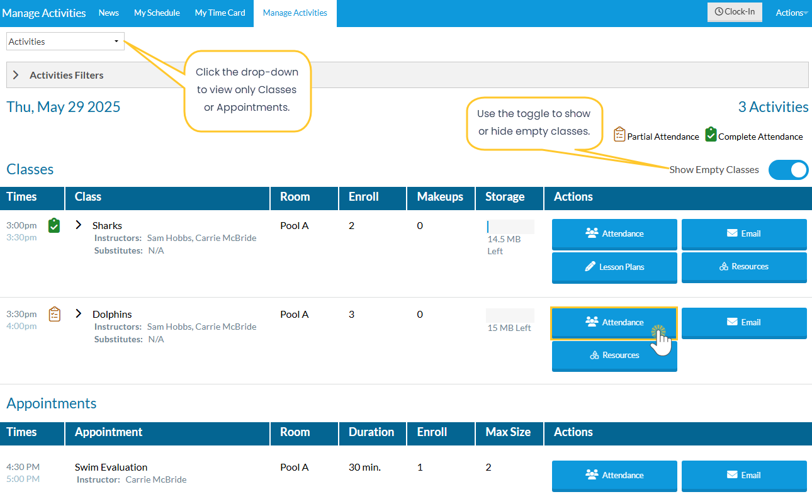This screenshot has width=812, height=504.
Task: Click the 14.5 MB Left storage text
Action: coord(504,245)
